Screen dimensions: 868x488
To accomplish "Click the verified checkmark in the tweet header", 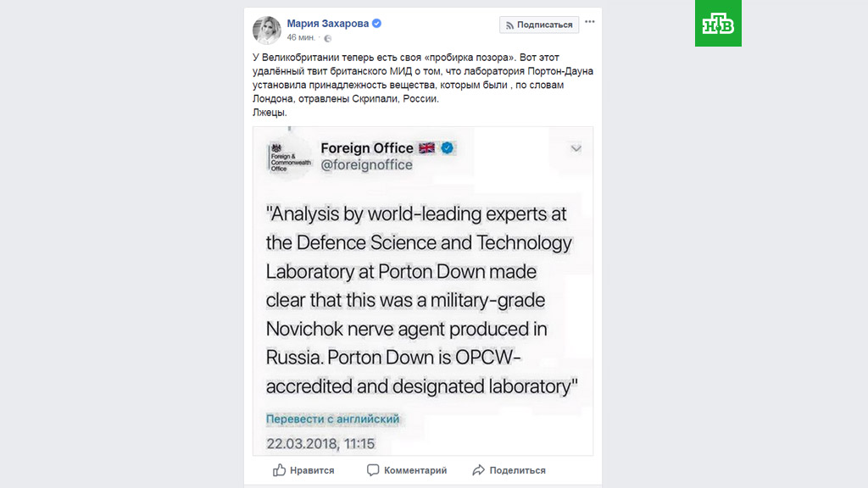I will click(448, 148).
